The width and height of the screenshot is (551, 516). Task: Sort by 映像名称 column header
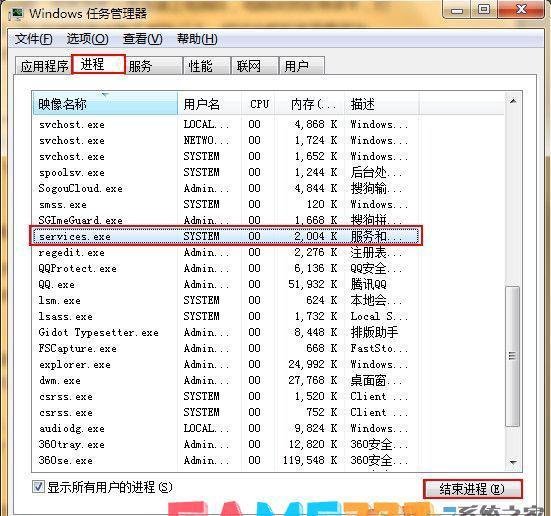point(105,104)
